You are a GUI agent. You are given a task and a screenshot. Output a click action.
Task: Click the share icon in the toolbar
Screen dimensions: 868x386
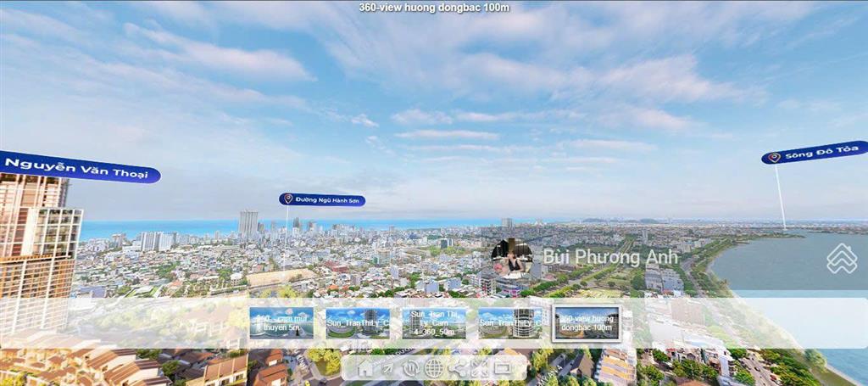(x=457, y=368)
